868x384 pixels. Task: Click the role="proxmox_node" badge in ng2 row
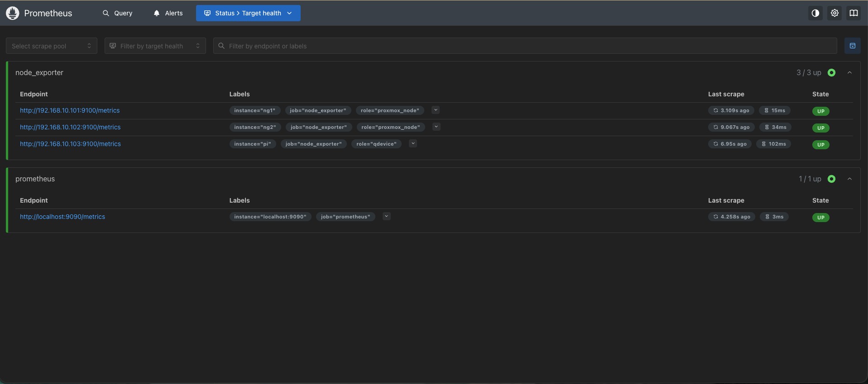tap(391, 127)
